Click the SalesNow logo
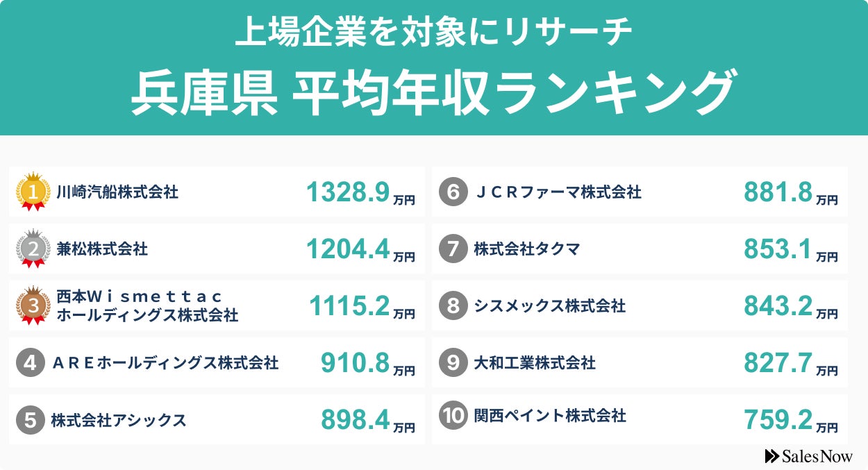 808,455
